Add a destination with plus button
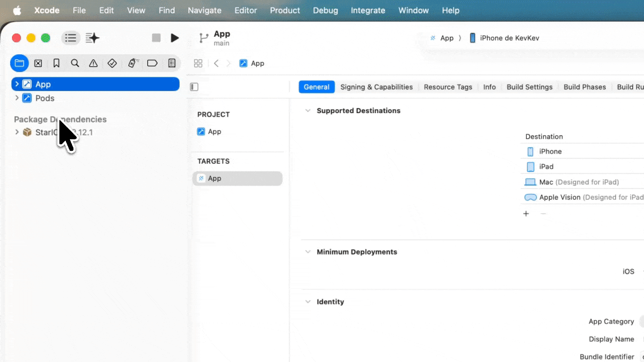Screen dimensions: 644x362 526,214
